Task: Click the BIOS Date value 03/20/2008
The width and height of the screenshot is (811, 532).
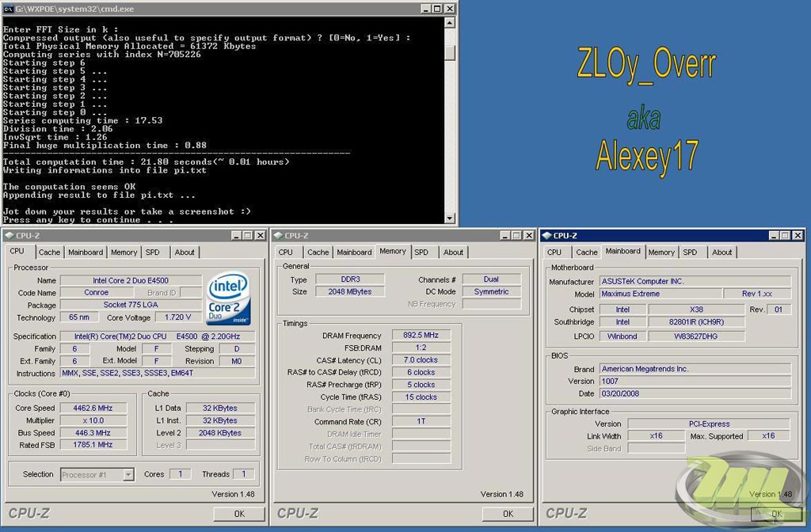Action: click(695, 393)
